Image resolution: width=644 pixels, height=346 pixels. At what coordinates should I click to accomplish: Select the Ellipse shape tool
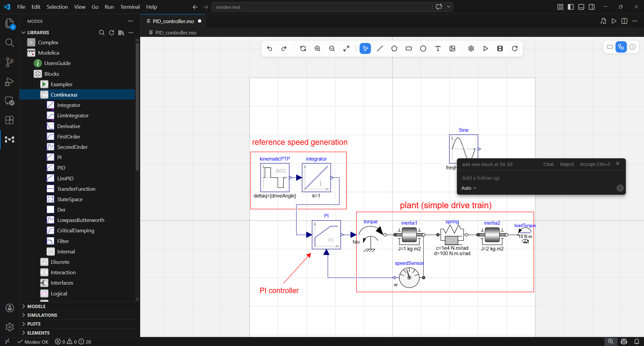point(423,48)
